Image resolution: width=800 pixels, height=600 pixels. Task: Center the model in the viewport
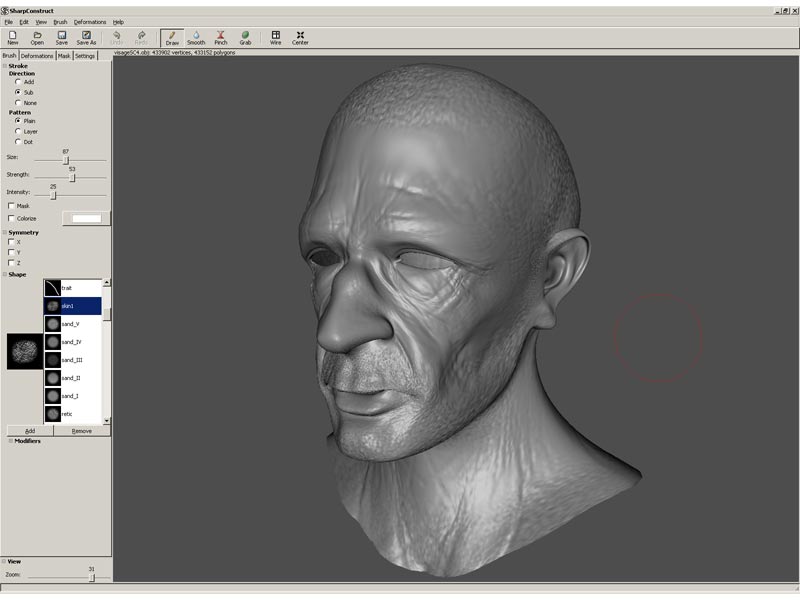[x=300, y=37]
